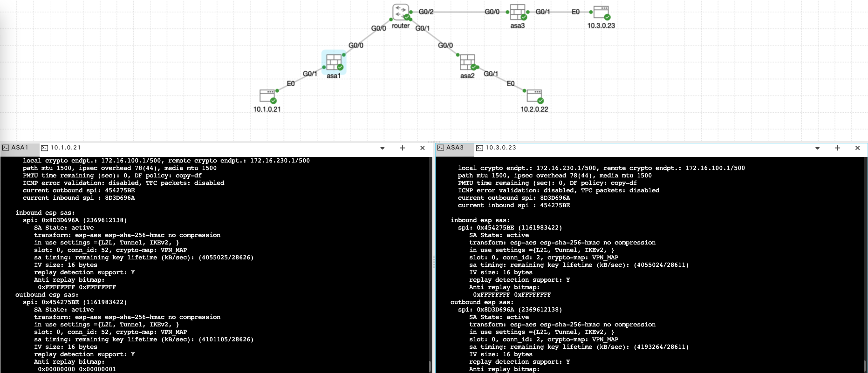Expand the right console pane dropdown arrow
The width and height of the screenshot is (868, 373).
[817, 148]
